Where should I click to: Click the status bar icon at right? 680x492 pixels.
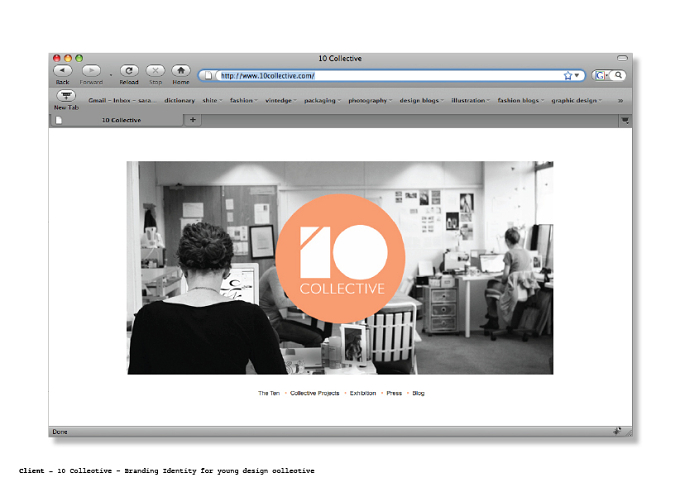pos(617,431)
